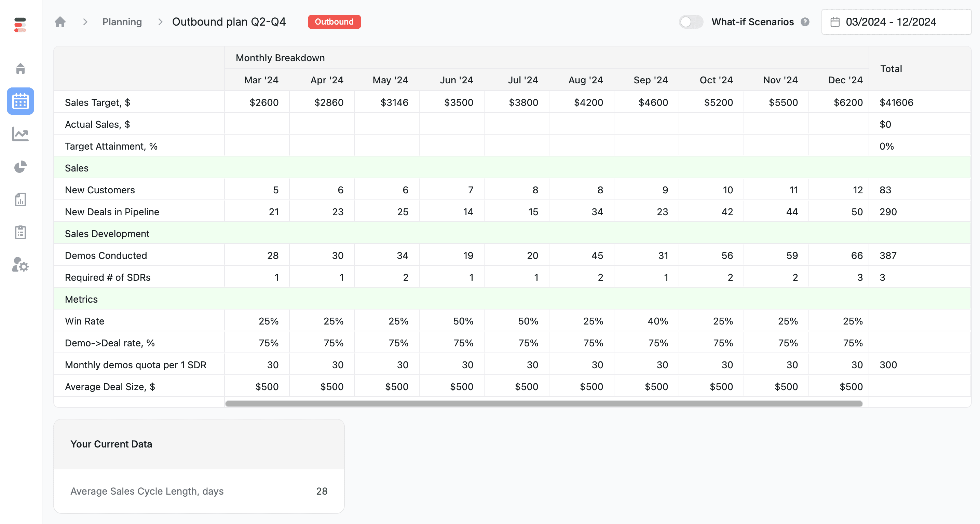
Task: Click the calendar icon in date range field
Action: pyautogui.click(x=835, y=22)
